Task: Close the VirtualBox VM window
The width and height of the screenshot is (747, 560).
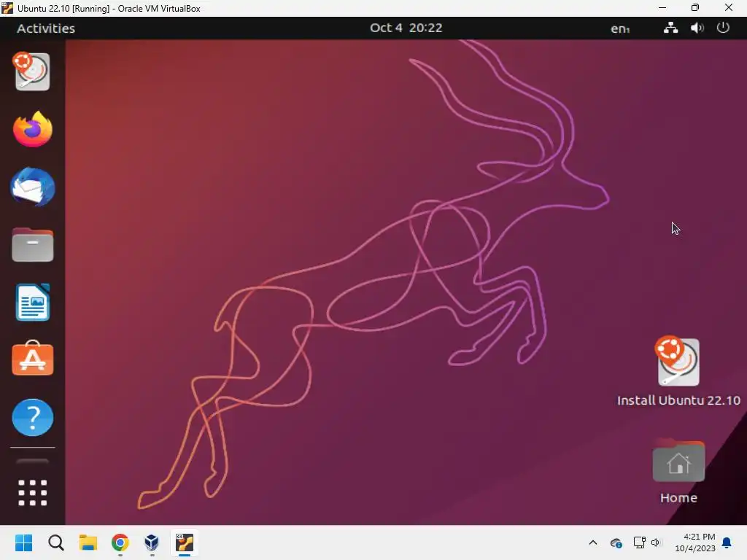Action: (729, 8)
